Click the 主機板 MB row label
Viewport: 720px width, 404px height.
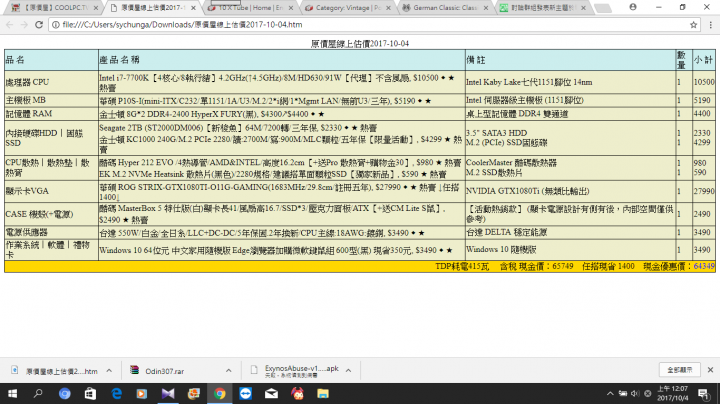(x=26, y=100)
